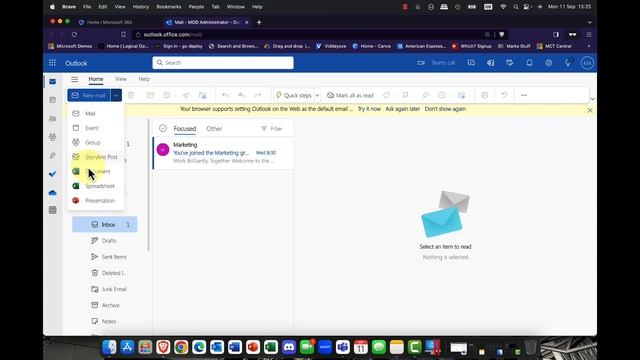The image size is (640, 360).
Task: Open Calendar from the left rail
Action: [x=53, y=100]
